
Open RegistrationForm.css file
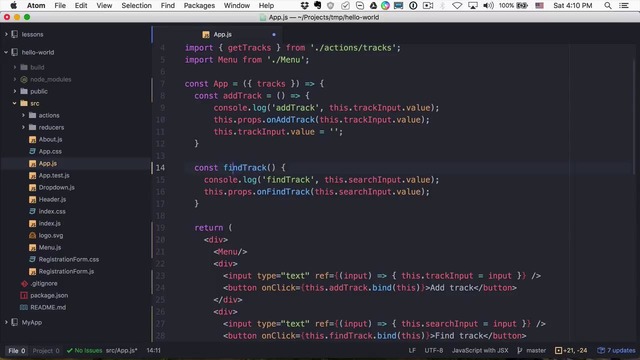coord(69,259)
